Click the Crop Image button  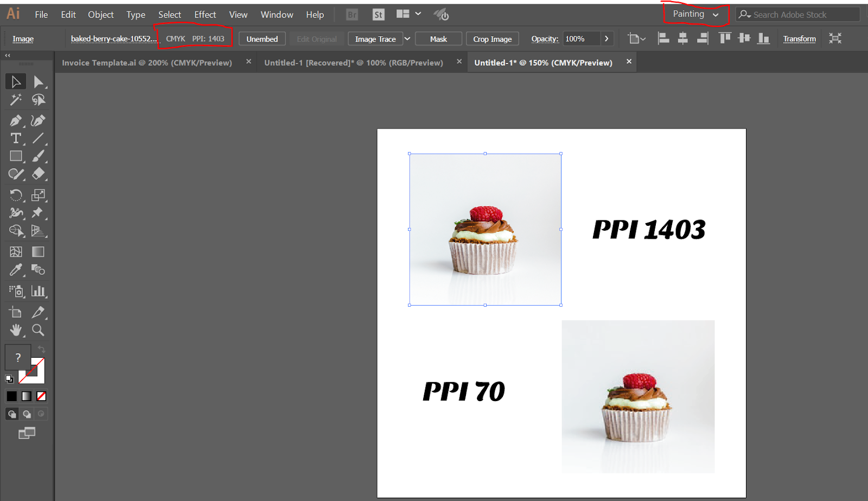point(492,39)
